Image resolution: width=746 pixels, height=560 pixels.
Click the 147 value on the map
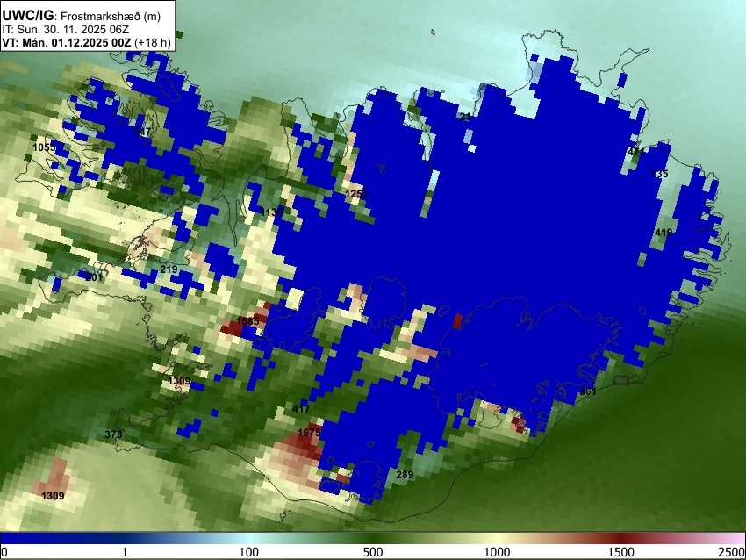point(143,132)
